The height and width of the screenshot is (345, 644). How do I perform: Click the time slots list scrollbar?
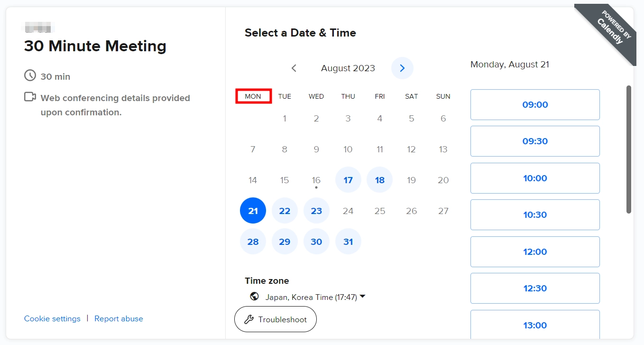click(x=629, y=149)
